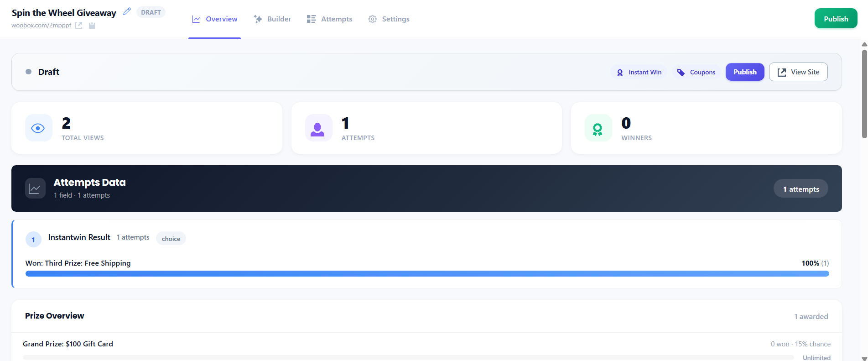Image resolution: width=868 pixels, height=361 pixels.
Task: Click the Attempts Data chart icon
Action: point(35,188)
